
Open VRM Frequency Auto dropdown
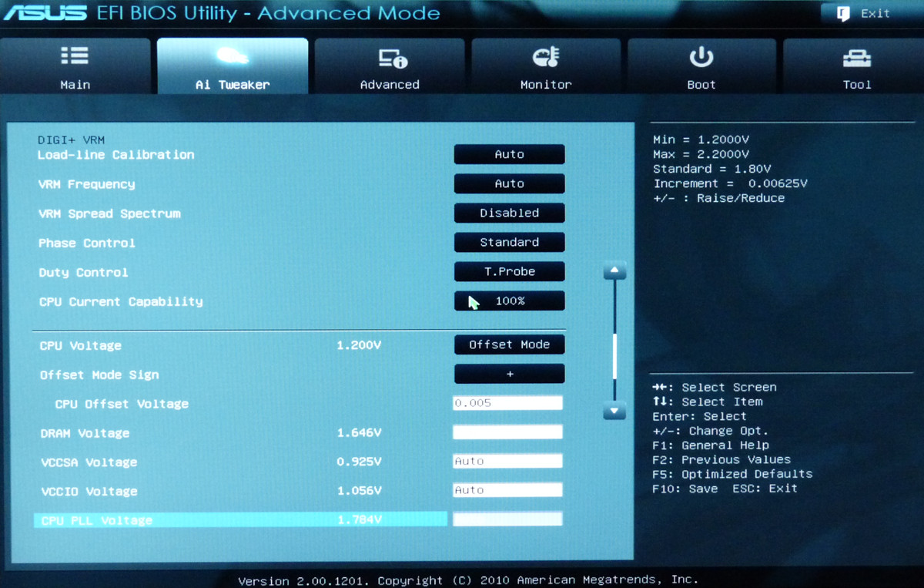pos(509,183)
